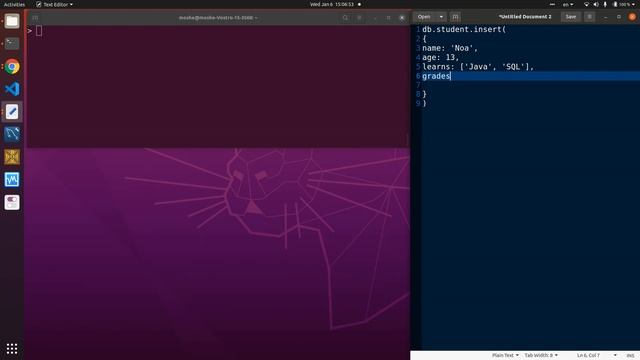Screen dimensions: 640x360
Task: Show all applications grid
Action: pos(12,348)
